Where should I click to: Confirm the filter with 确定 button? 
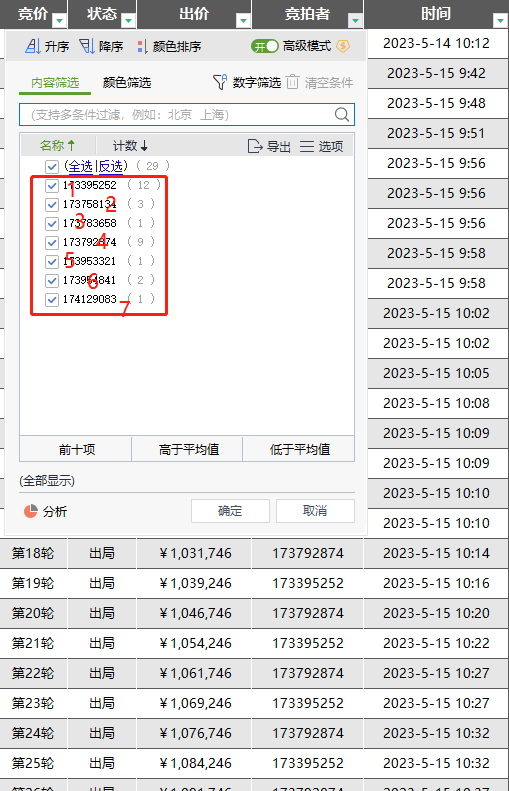coord(230,511)
